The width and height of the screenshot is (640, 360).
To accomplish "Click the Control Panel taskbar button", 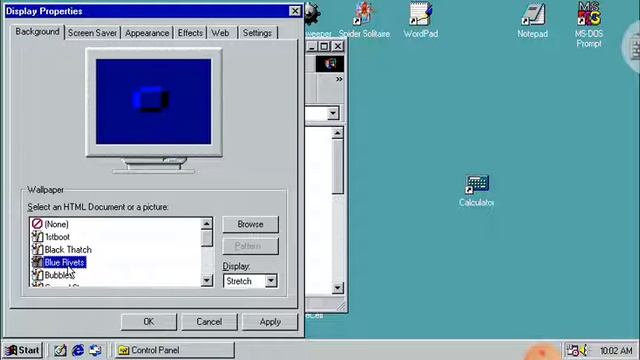I will [175, 350].
